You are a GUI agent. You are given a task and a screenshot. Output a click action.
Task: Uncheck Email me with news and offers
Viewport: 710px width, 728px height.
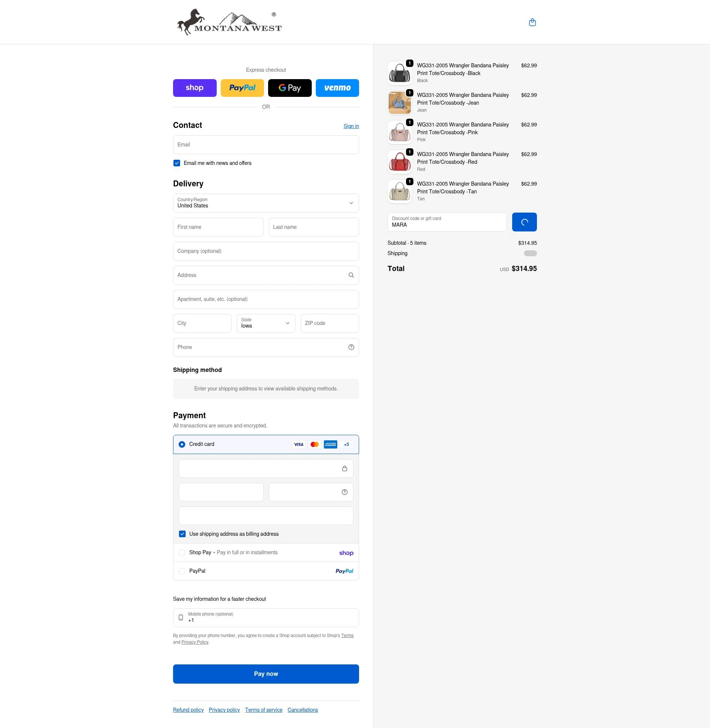click(x=177, y=163)
